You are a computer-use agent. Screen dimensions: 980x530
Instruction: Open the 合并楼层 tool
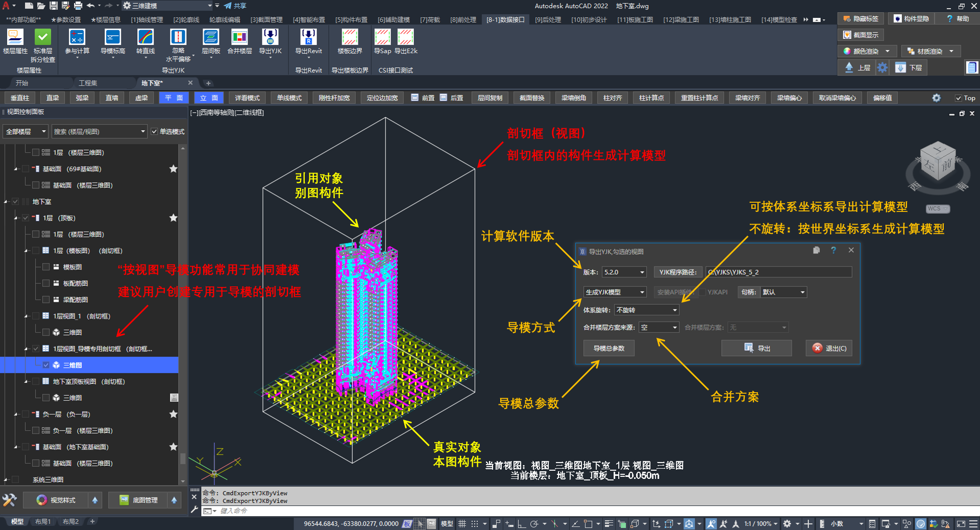(239, 38)
